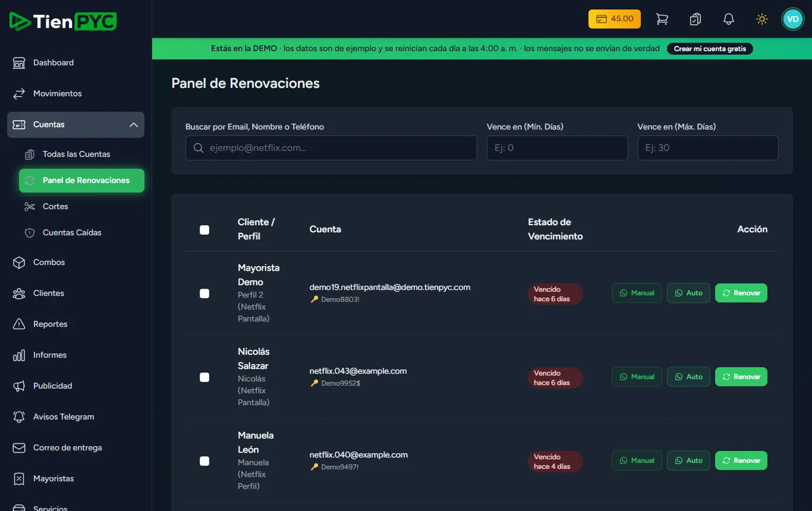Open Dashboard from the sidebar
The width and height of the screenshot is (812, 511).
point(53,62)
